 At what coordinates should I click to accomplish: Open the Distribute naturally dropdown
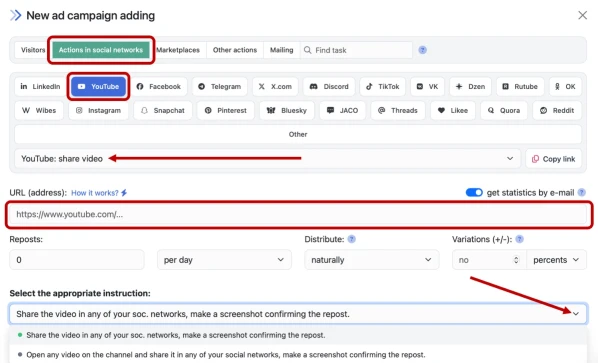[x=371, y=260]
